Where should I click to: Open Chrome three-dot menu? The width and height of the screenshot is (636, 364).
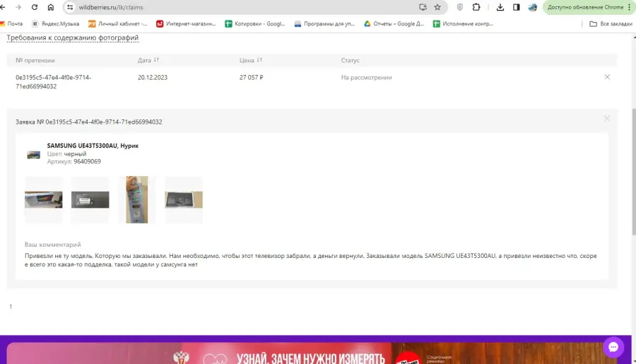(x=630, y=7)
